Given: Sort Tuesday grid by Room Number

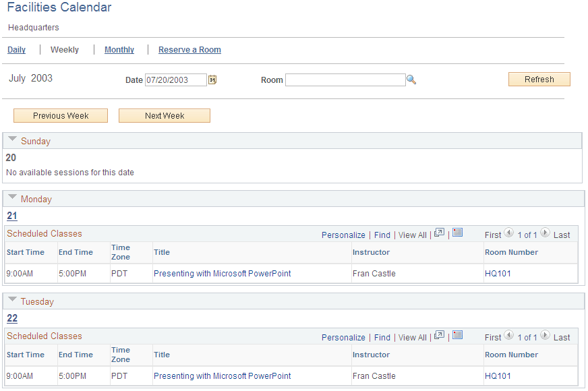Looking at the screenshot, I should coord(512,355).
